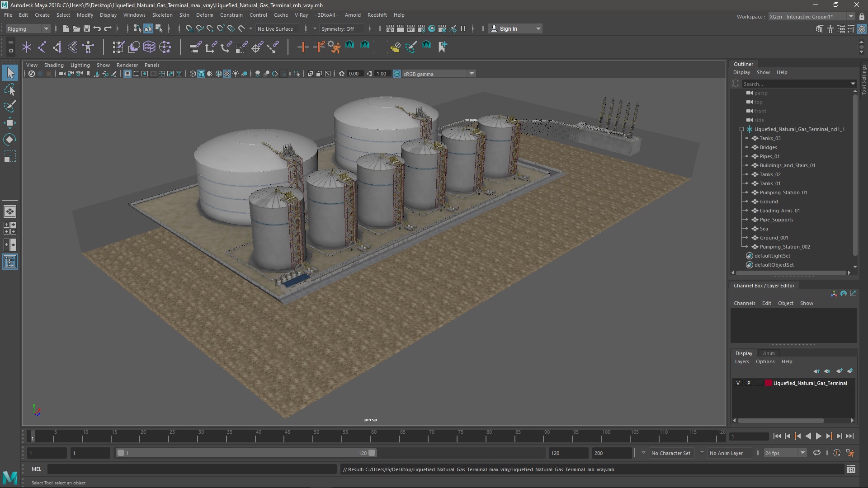Image resolution: width=868 pixels, height=488 pixels.
Task: Open the Deform menu
Action: [204, 15]
